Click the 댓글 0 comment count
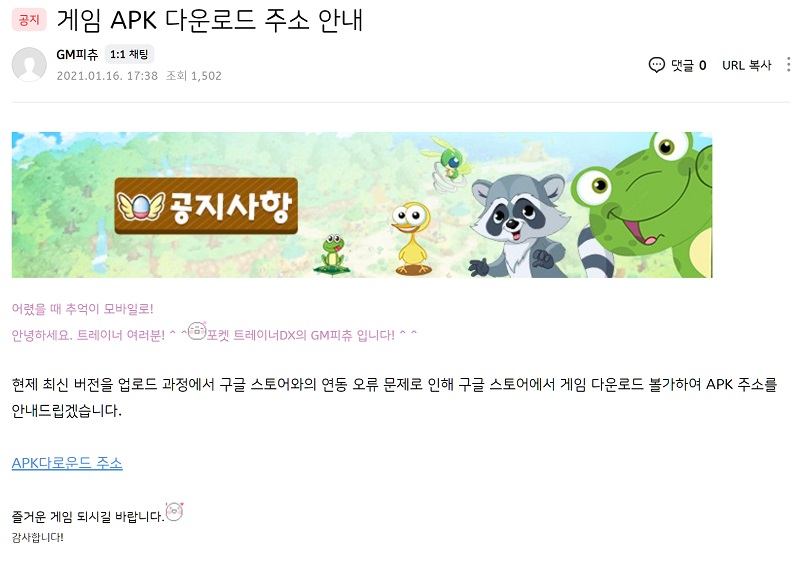The height and width of the screenshot is (563, 800). tap(688, 65)
